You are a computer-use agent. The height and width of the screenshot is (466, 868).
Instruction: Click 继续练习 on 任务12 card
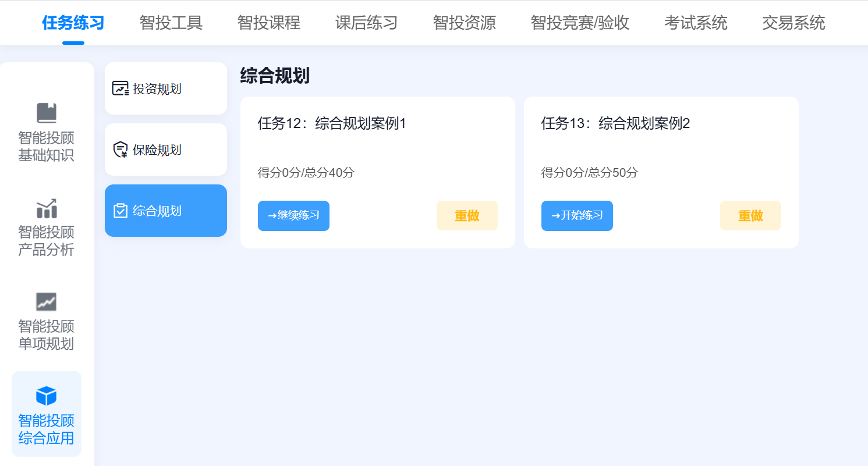(x=293, y=215)
